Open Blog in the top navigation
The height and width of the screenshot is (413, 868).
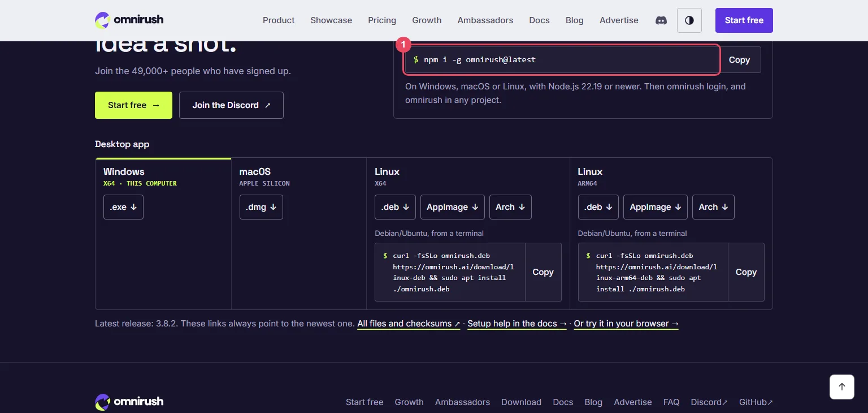pos(574,20)
